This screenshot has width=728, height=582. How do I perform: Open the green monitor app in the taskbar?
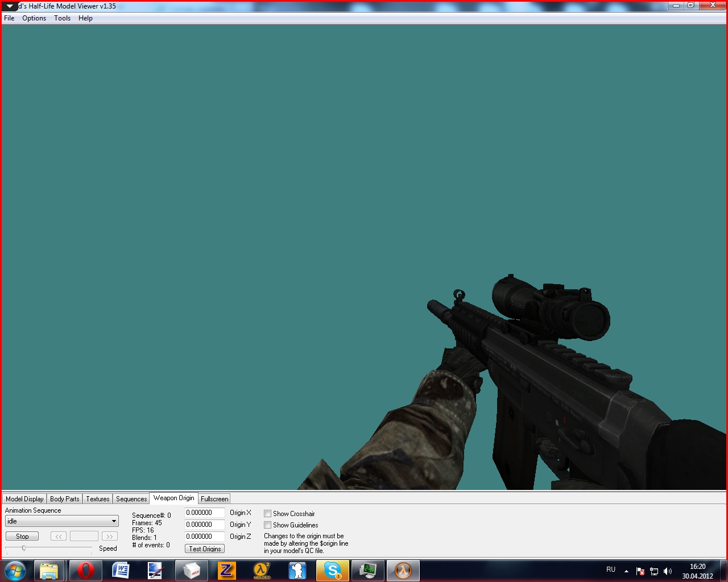(x=368, y=570)
